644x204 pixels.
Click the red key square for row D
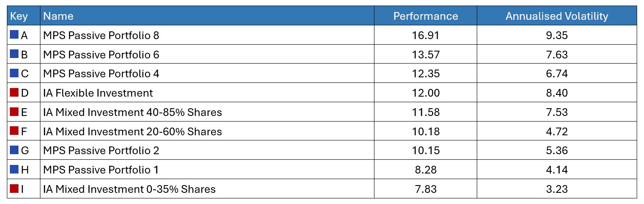point(14,92)
